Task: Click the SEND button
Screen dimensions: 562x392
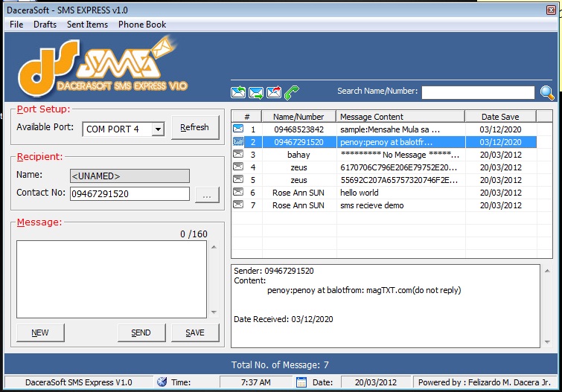Action: point(141,332)
